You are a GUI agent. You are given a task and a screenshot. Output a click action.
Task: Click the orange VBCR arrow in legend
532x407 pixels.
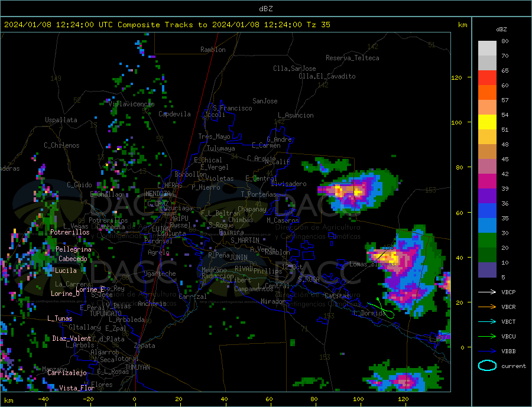tap(487, 307)
